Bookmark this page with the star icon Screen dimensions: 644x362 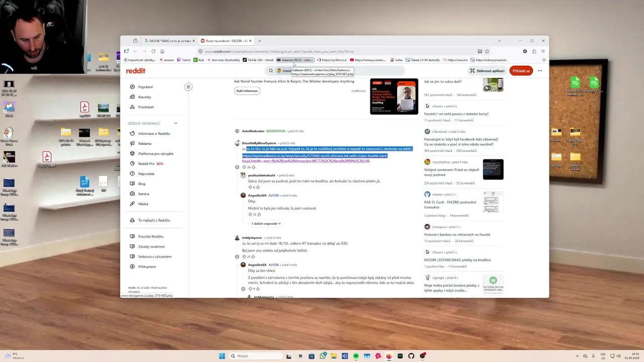point(487,51)
